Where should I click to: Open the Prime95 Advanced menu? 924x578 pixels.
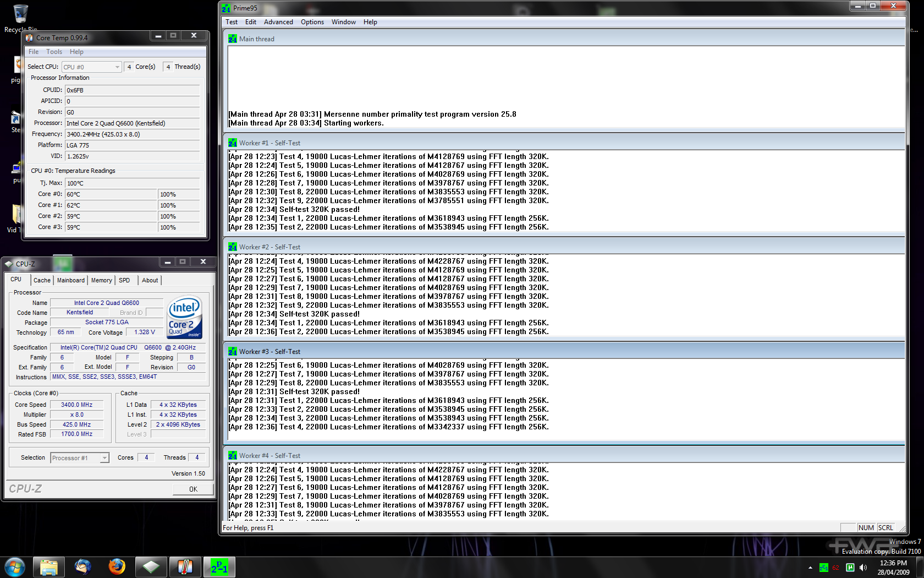tap(278, 22)
